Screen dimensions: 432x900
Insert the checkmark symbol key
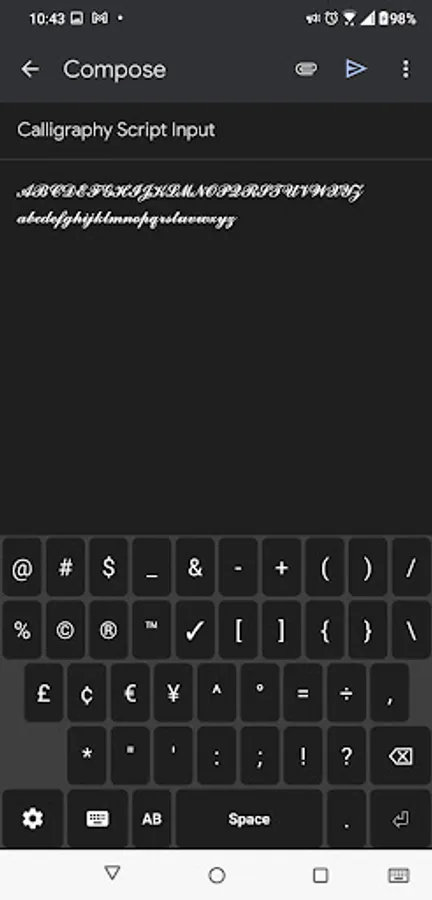(195, 630)
